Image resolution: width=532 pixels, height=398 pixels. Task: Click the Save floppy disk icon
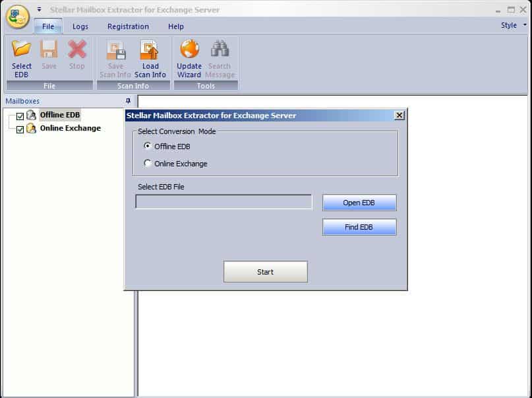pyautogui.click(x=49, y=49)
